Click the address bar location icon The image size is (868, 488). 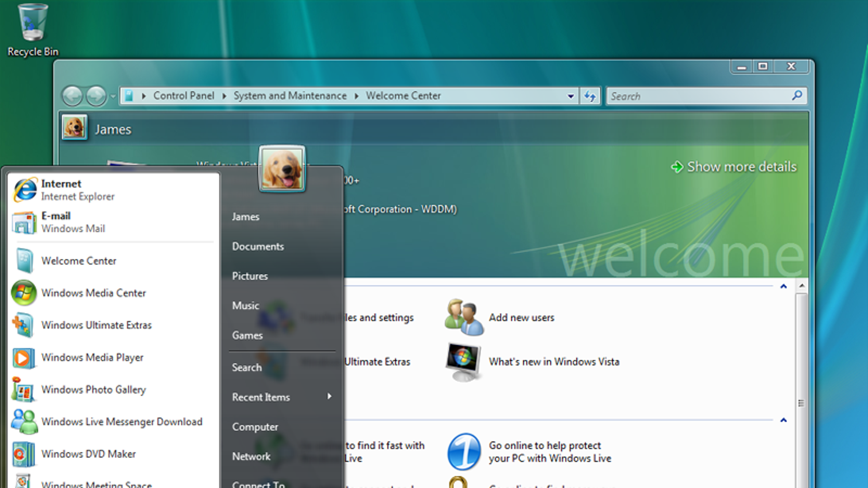[129, 96]
